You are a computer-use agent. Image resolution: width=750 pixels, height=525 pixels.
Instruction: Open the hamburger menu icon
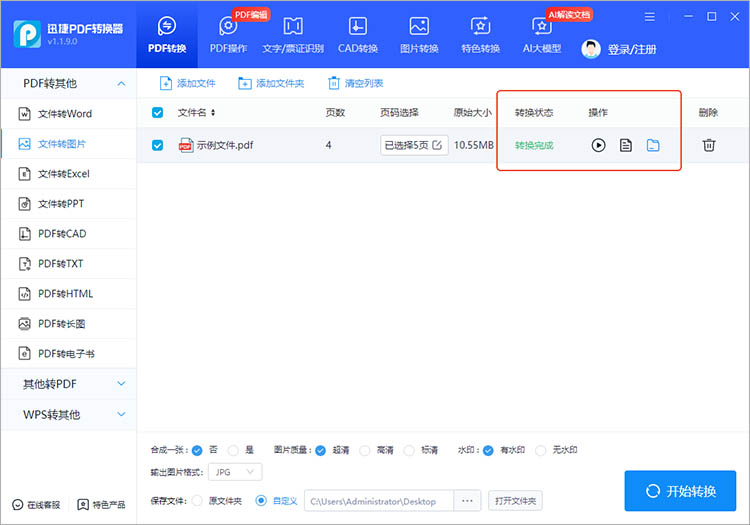point(650,17)
